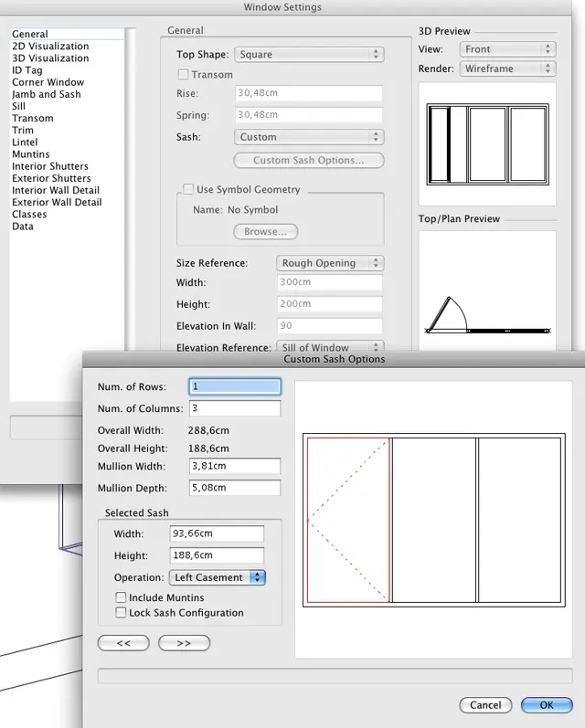Select the right sash pane in preview

(519, 520)
